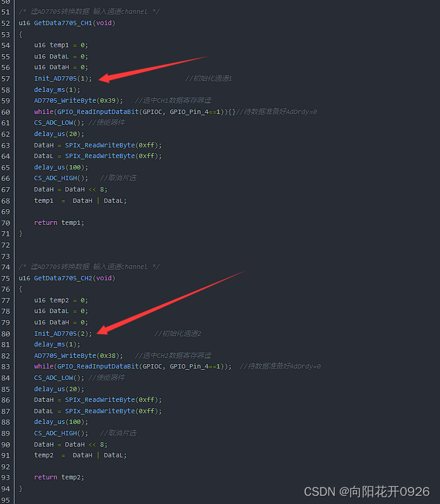Image resolution: width=440 pixels, height=504 pixels.
Task: Click CS_ADC_LOW() call on line 61
Action: pyautogui.click(x=59, y=123)
